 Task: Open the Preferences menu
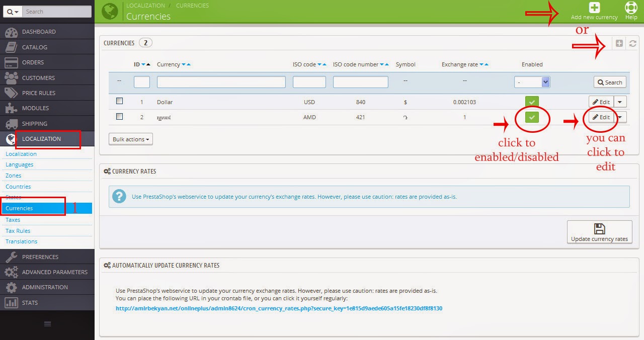(47, 257)
